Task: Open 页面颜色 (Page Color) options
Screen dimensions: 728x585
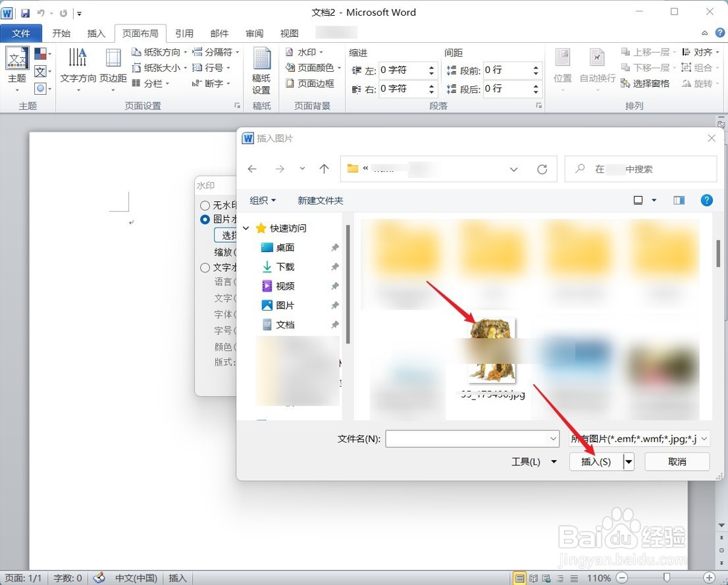Action: (311, 67)
